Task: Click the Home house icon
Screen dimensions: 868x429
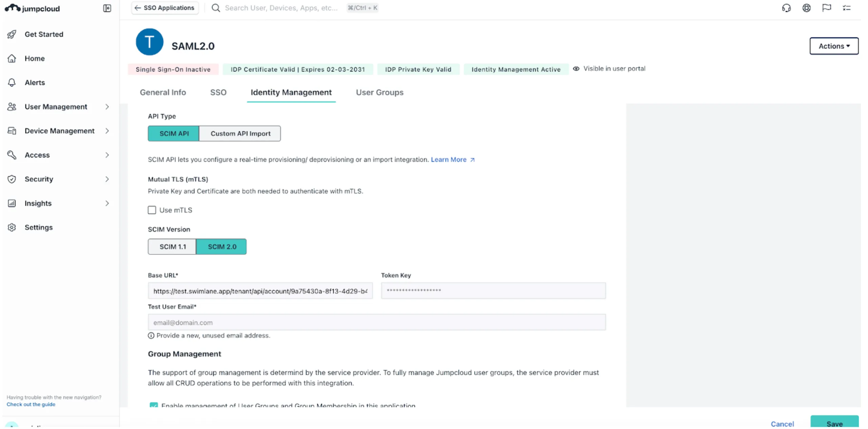Action: (x=12, y=58)
